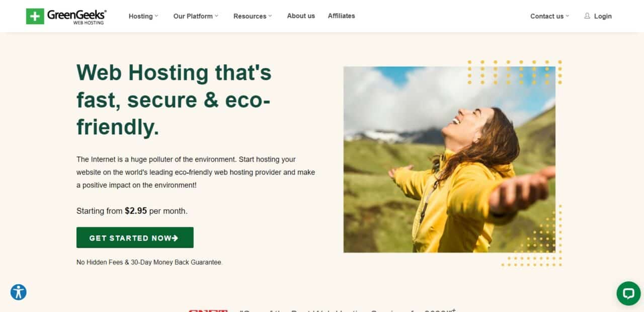Open the Hosting menu
Image resolution: width=644 pixels, height=312 pixels.
coord(140,16)
